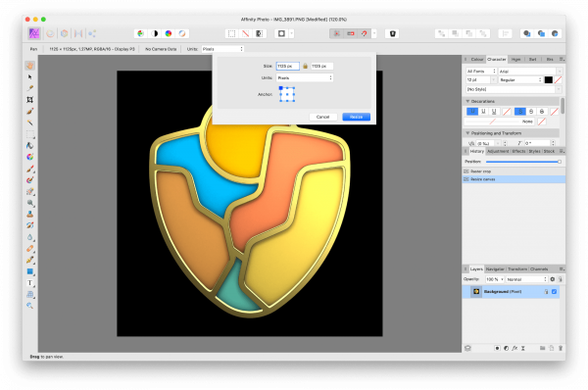
Task: Select the Clone Brush stamp tool
Action: [30, 215]
